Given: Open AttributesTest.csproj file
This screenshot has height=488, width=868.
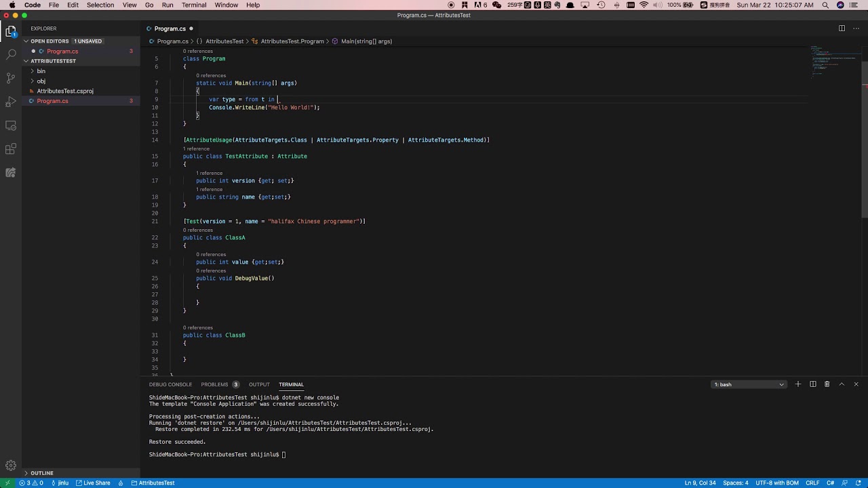Looking at the screenshot, I should (x=81, y=91).
